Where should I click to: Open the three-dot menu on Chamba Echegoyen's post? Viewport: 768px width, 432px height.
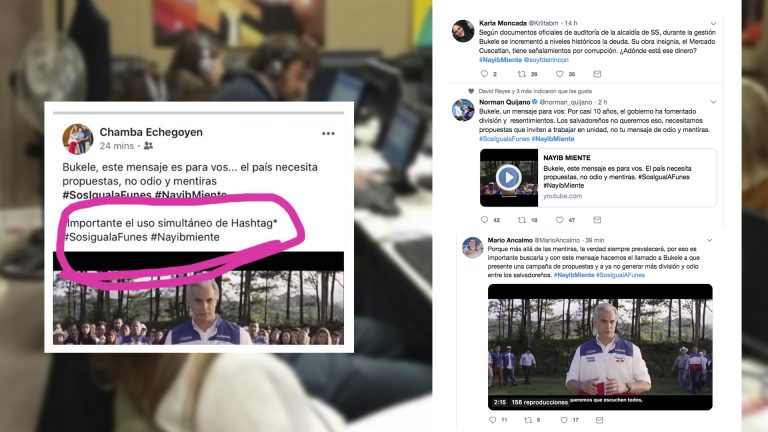tap(328, 133)
